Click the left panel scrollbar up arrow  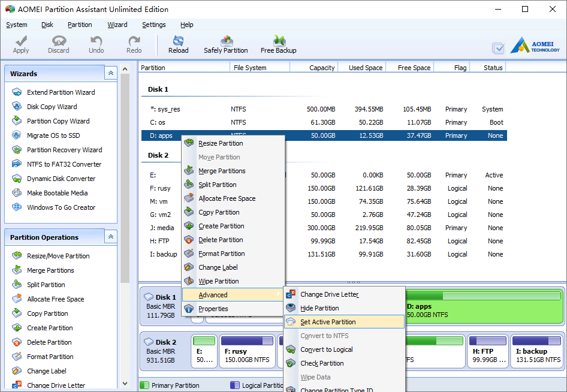(x=125, y=69)
